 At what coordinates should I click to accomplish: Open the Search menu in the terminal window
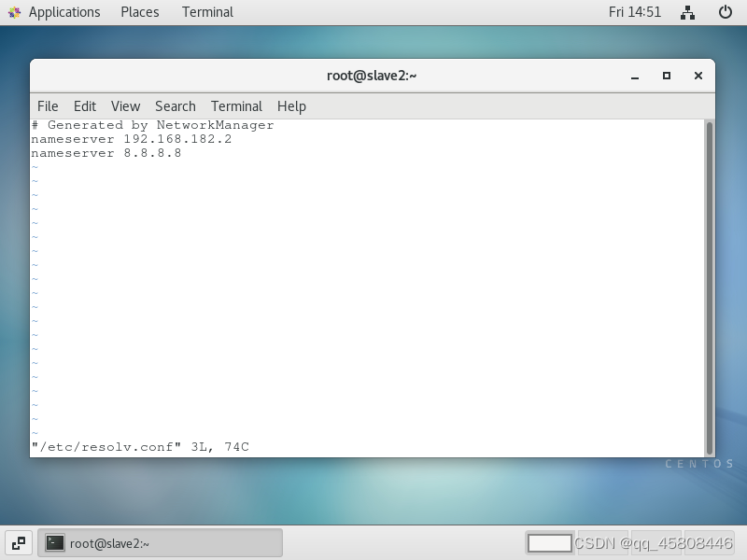pos(175,105)
